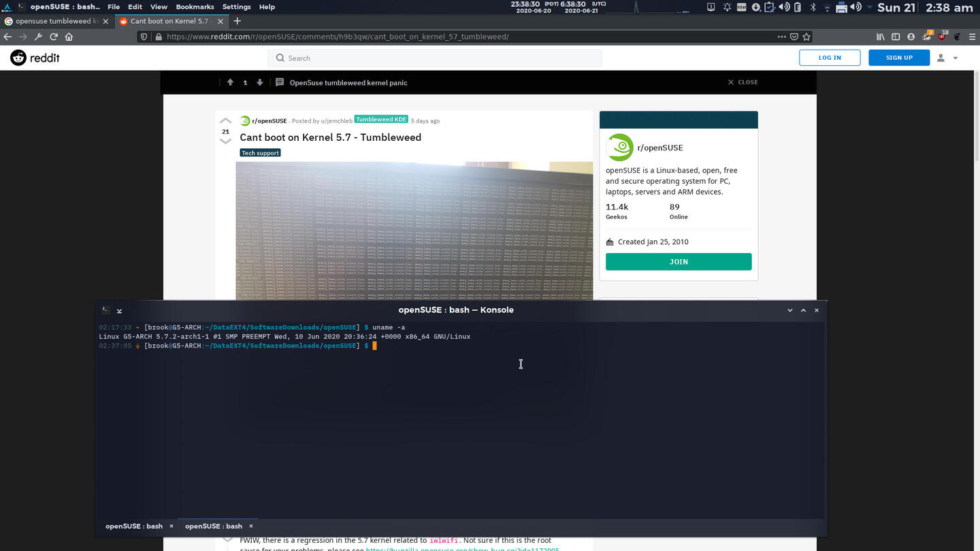Click the reddit logo
The width and height of the screenshot is (980, 551).
[35, 58]
